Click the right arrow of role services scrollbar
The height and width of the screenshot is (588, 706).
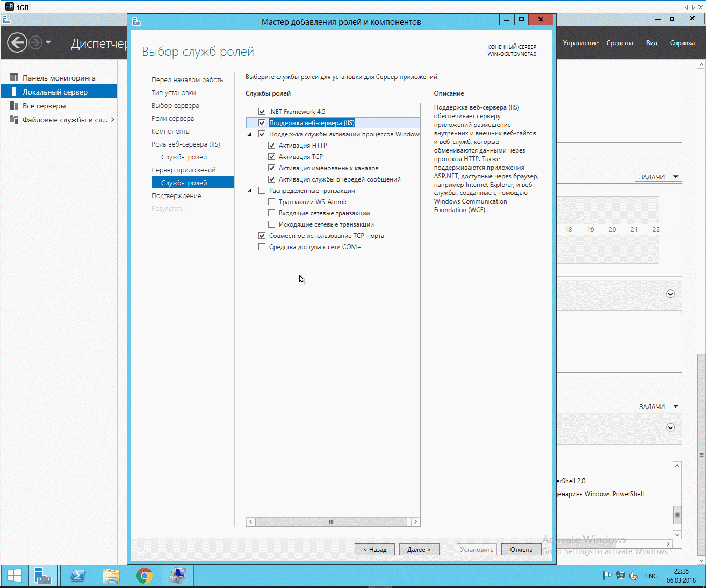[415, 522]
